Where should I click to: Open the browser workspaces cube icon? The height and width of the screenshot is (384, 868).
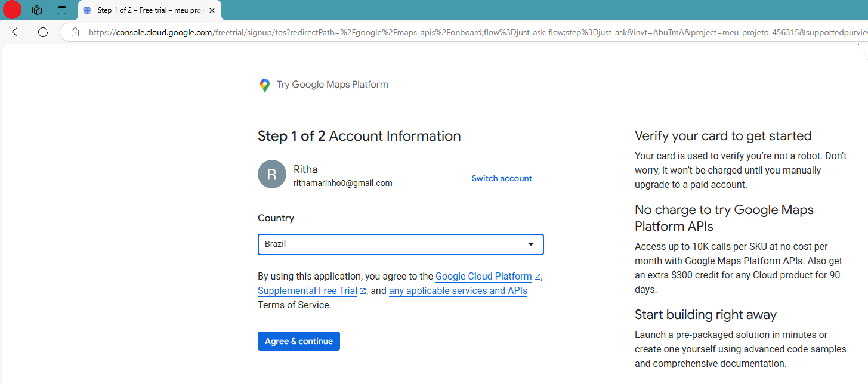tap(36, 10)
